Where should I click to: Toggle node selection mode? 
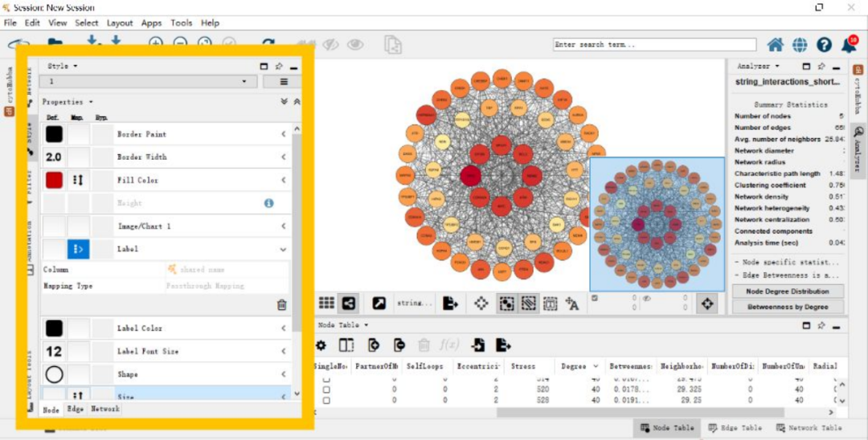tap(506, 303)
